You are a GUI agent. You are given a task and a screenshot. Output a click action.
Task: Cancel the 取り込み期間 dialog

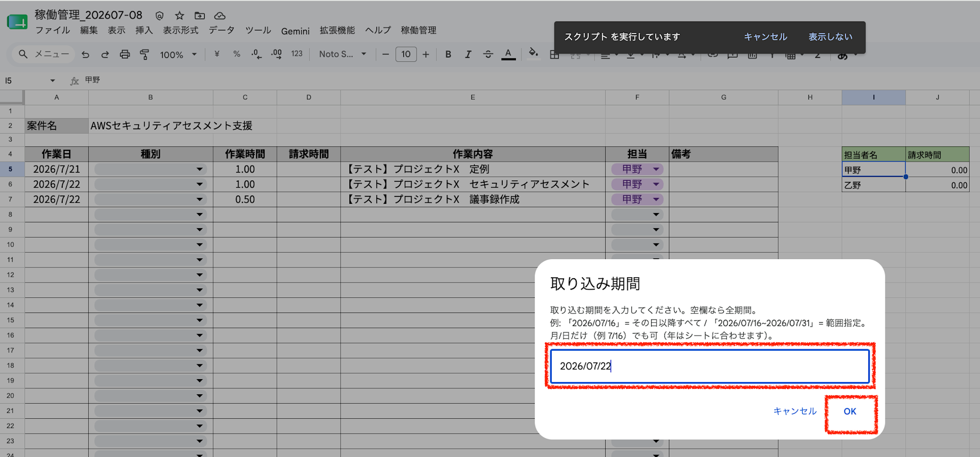pyautogui.click(x=795, y=411)
